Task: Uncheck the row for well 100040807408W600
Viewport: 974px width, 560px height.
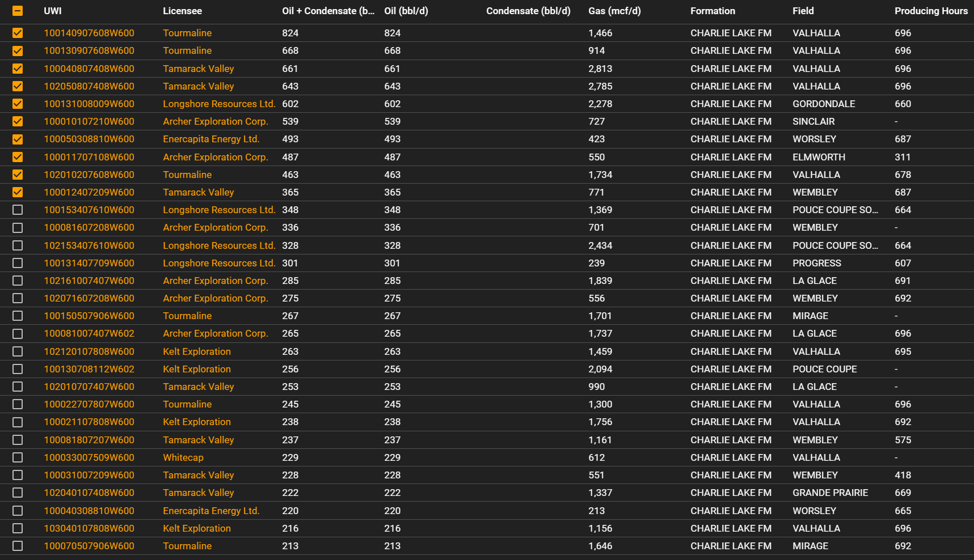Action: click(x=18, y=69)
